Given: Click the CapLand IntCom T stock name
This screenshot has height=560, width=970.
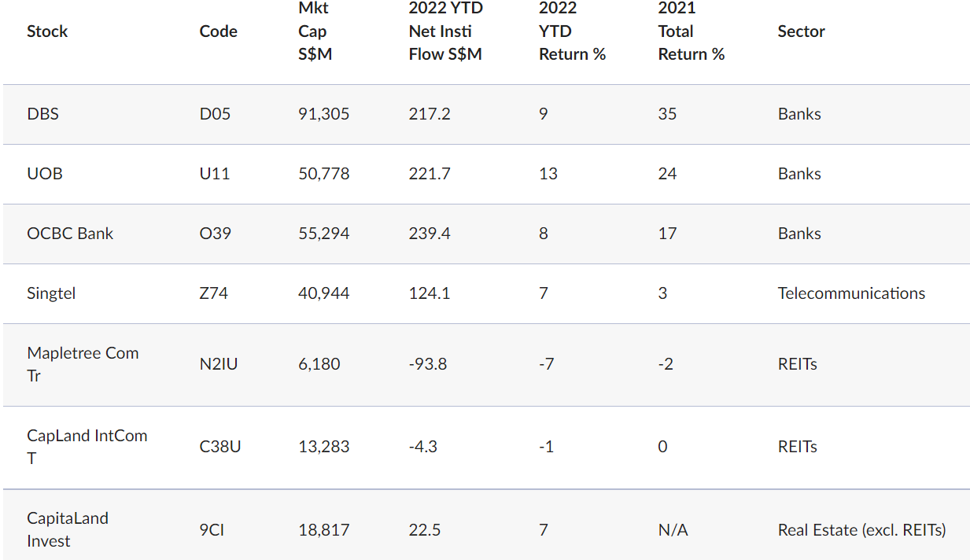Looking at the screenshot, I should point(87,446).
